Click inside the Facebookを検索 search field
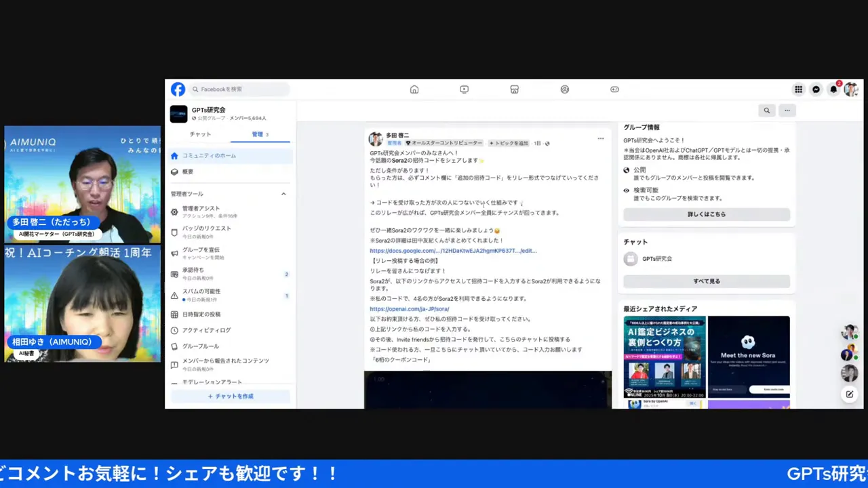 (239, 89)
